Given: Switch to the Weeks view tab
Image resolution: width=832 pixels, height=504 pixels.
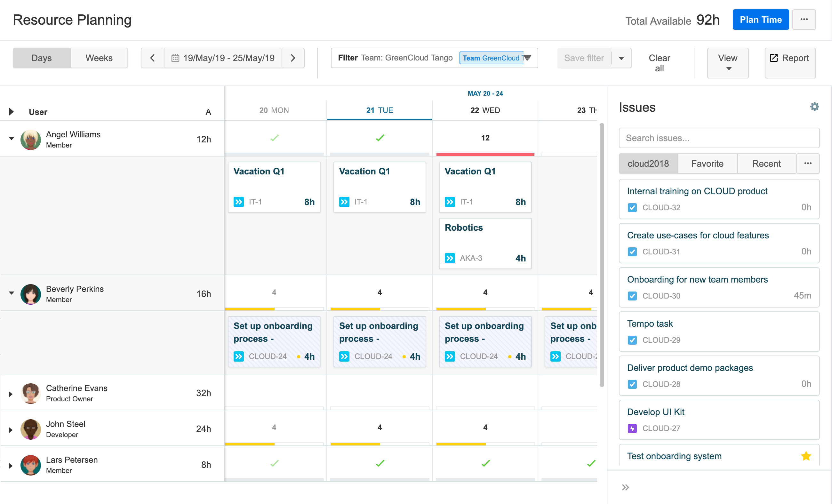Looking at the screenshot, I should [x=99, y=58].
